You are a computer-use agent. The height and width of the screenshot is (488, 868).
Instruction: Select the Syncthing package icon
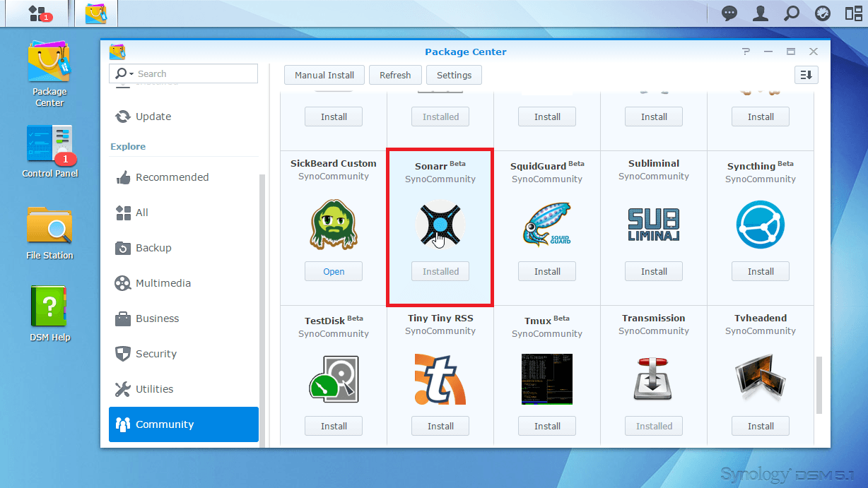click(x=761, y=225)
